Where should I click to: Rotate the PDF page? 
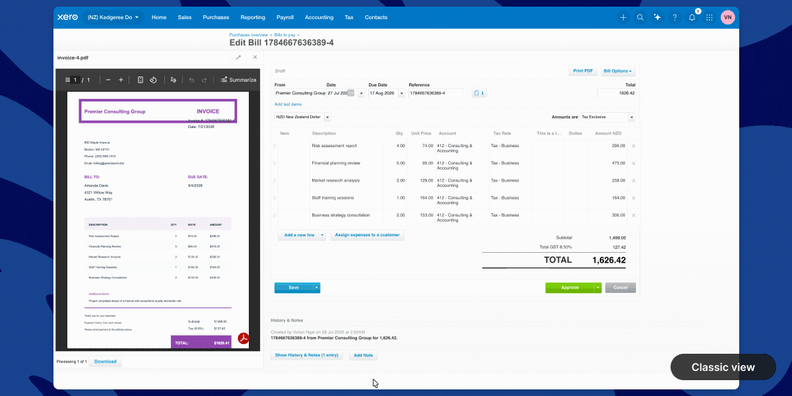[153, 80]
